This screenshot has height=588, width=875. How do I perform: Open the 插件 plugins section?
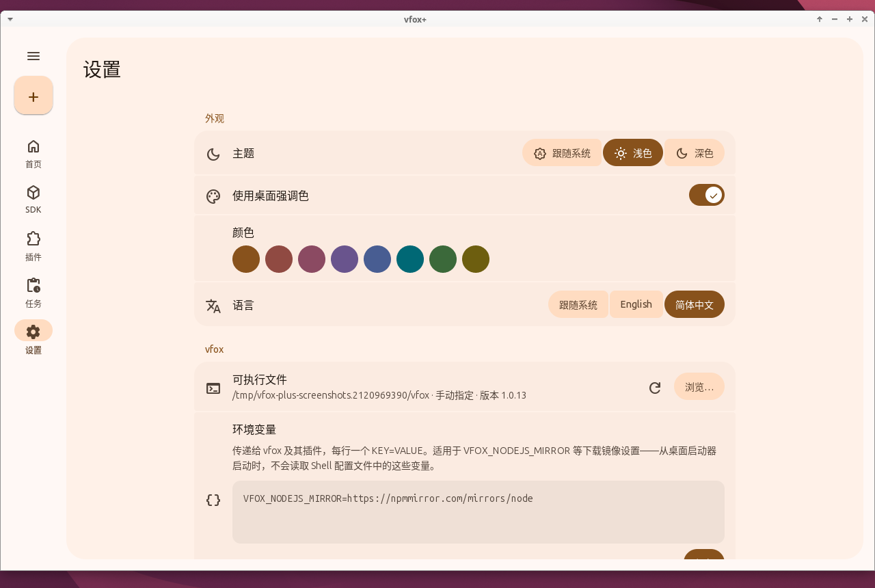tap(33, 246)
